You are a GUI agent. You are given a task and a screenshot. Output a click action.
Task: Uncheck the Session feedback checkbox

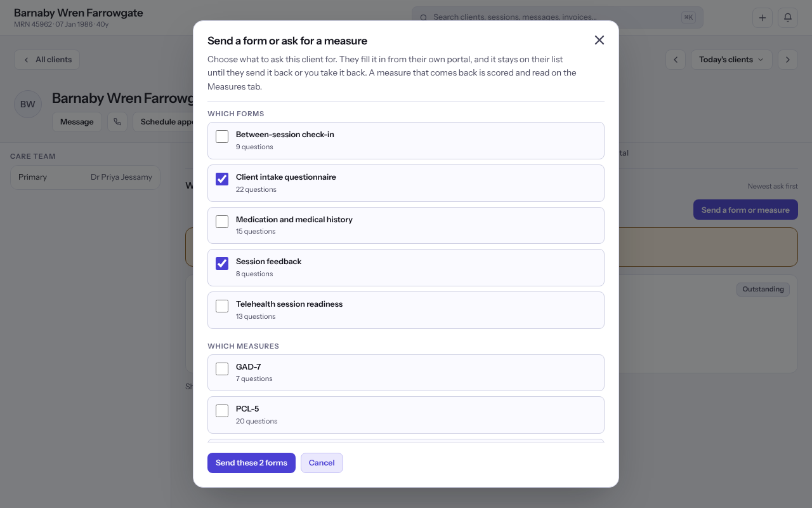point(222,264)
